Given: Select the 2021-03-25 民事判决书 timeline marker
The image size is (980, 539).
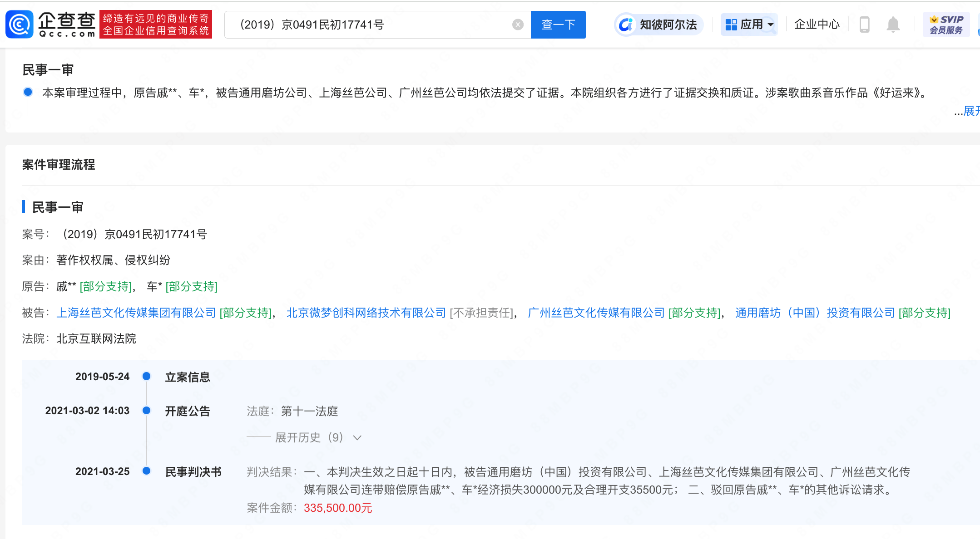Looking at the screenshot, I should pos(146,471).
